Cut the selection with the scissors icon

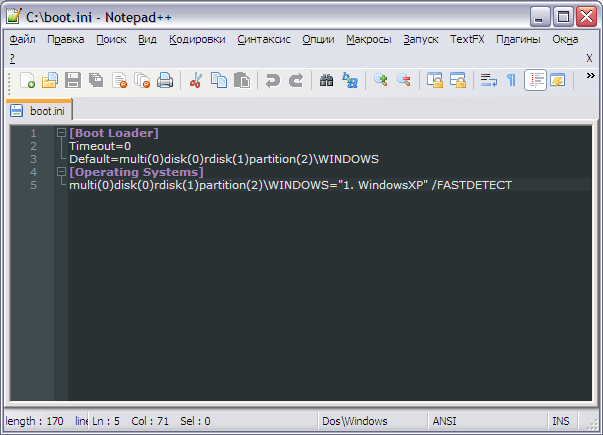[x=196, y=81]
